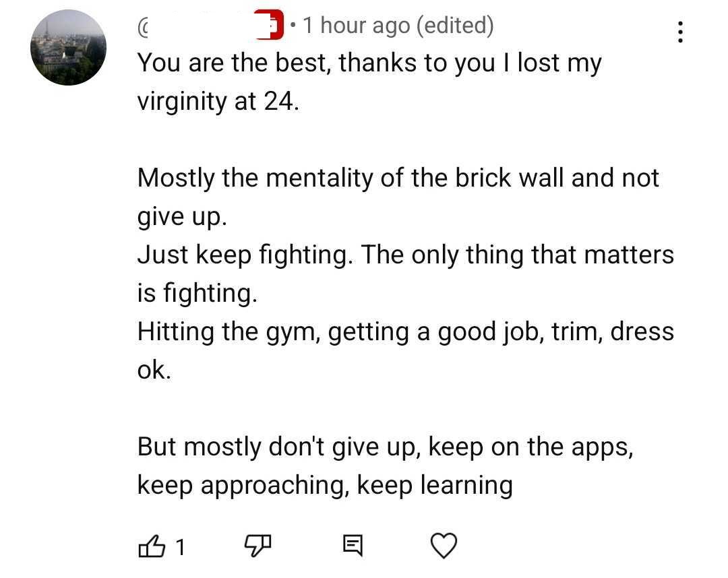
Task: Click the text "virginity at 24."
Action: pyautogui.click(x=218, y=102)
